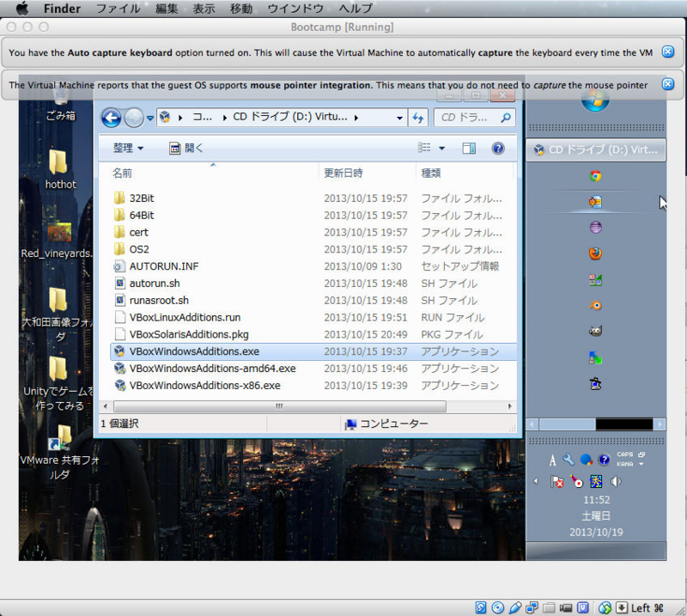Image resolution: width=687 pixels, height=616 pixels.
Task: Click the shared folders icon in VirtualBox status bar
Action: 549,607
